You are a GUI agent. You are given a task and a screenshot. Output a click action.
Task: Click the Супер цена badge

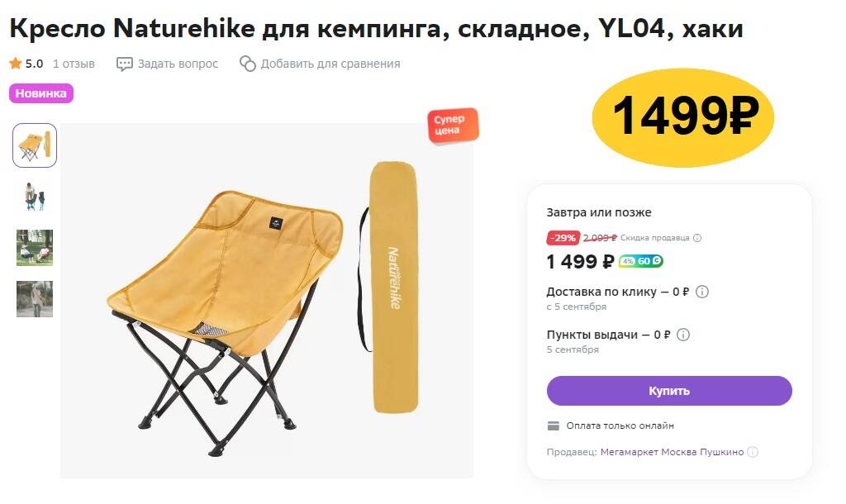454,126
